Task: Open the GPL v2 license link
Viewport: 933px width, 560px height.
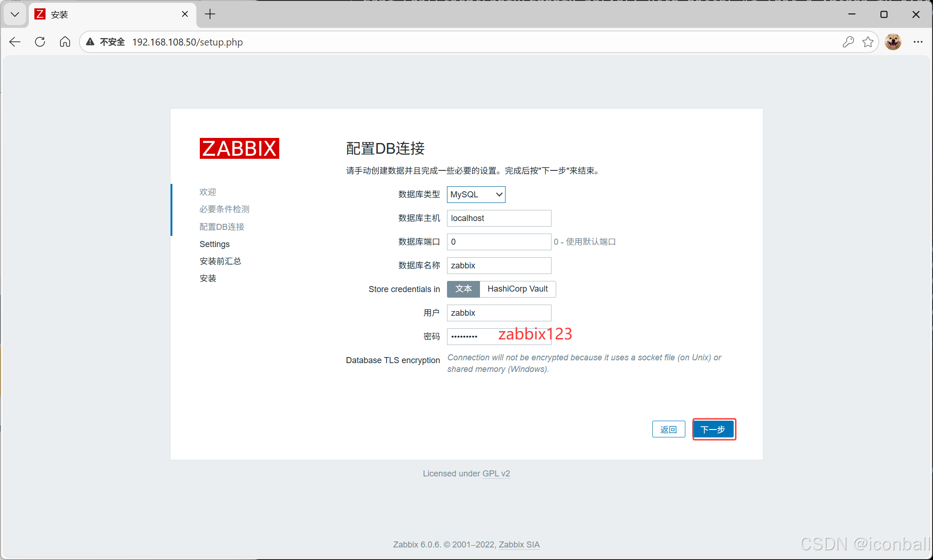Action: click(496, 473)
